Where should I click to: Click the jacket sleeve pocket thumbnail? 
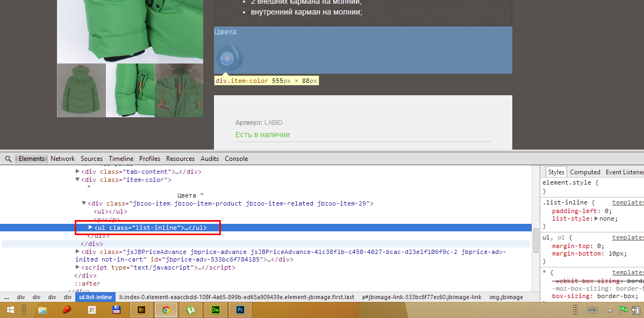coord(130,90)
